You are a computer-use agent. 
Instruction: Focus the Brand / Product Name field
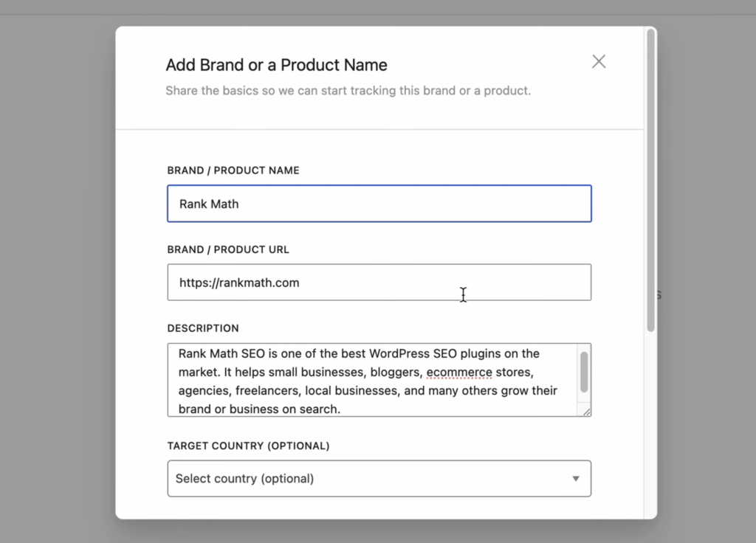tap(379, 204)
